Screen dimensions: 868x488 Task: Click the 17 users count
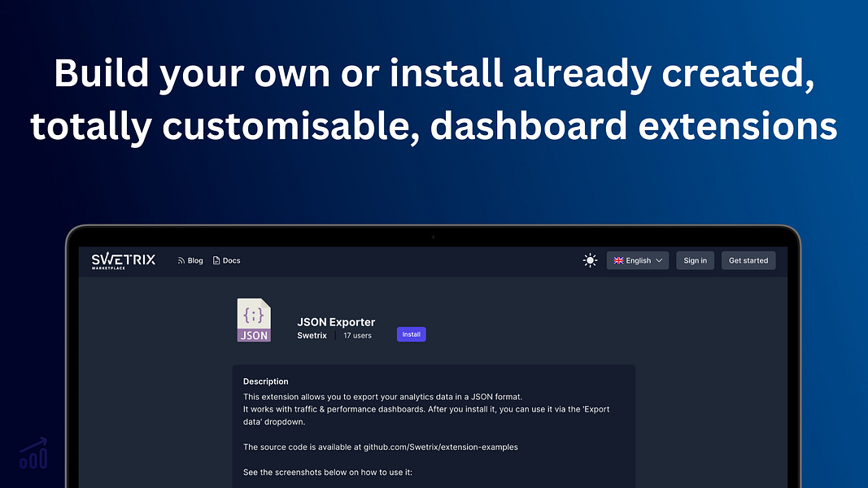pos(358,335)
